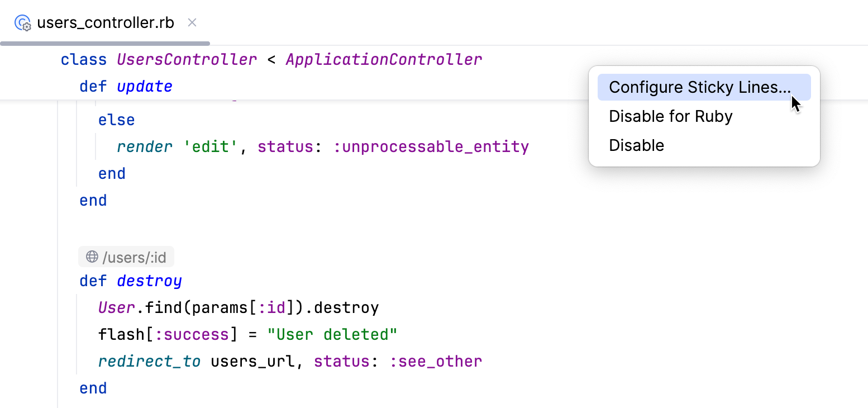The image size is (868, 408).
Task: Click the users_url argument
Action: click(252, 362)
